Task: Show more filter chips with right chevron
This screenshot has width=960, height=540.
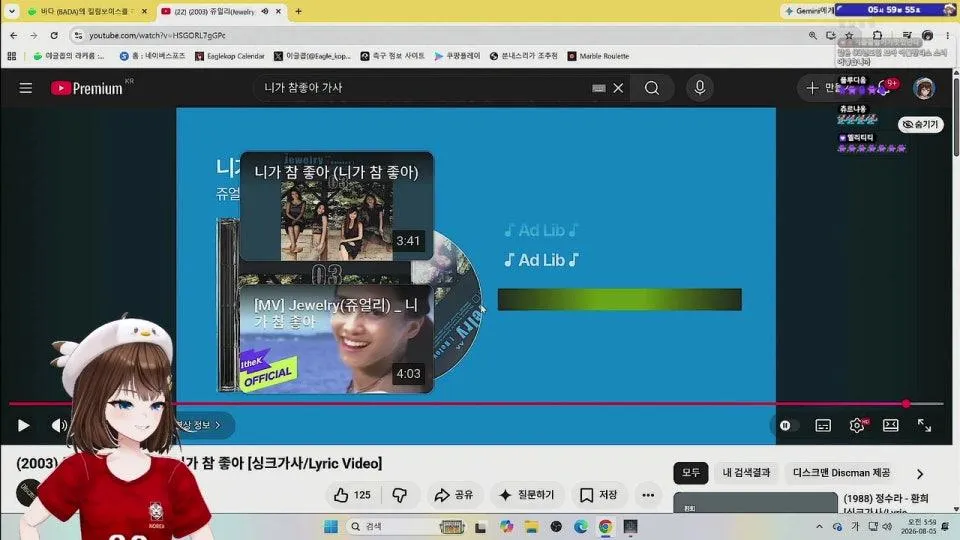Action: 920,473
